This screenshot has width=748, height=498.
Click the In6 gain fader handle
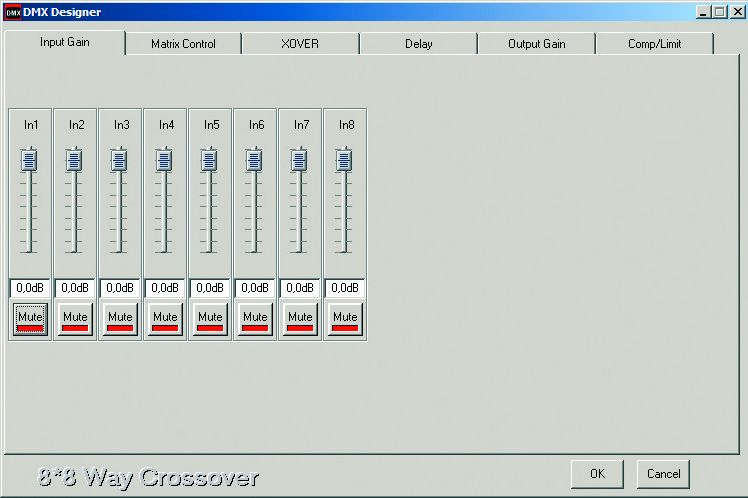click(x=254, y=160)
